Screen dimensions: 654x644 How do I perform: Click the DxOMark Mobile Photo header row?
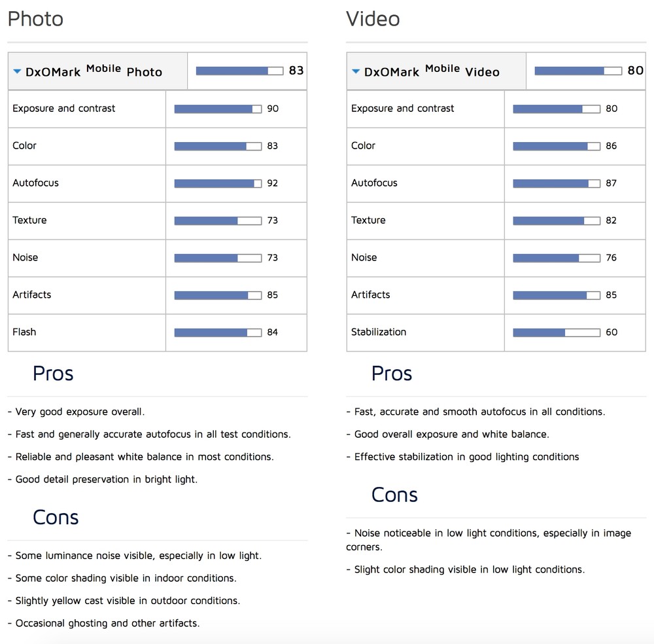coord(157,71)
